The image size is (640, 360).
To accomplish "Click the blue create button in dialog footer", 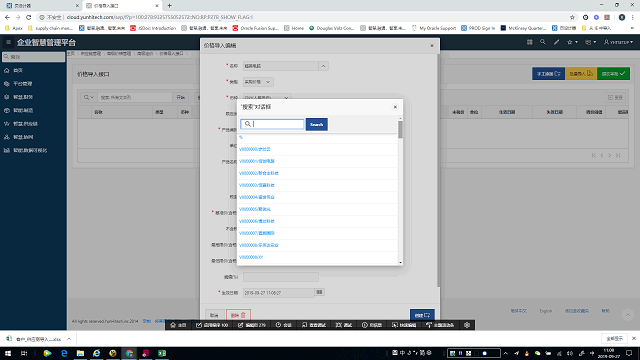I will point(422,315).
